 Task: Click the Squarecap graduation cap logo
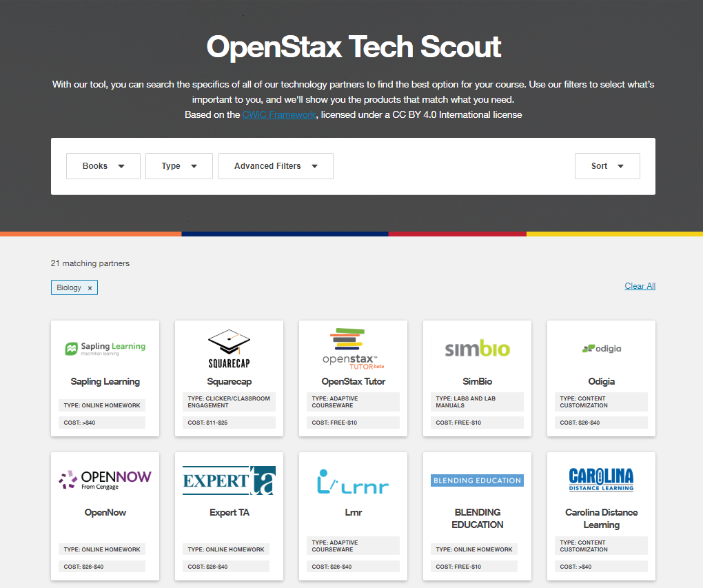[229, 349]
